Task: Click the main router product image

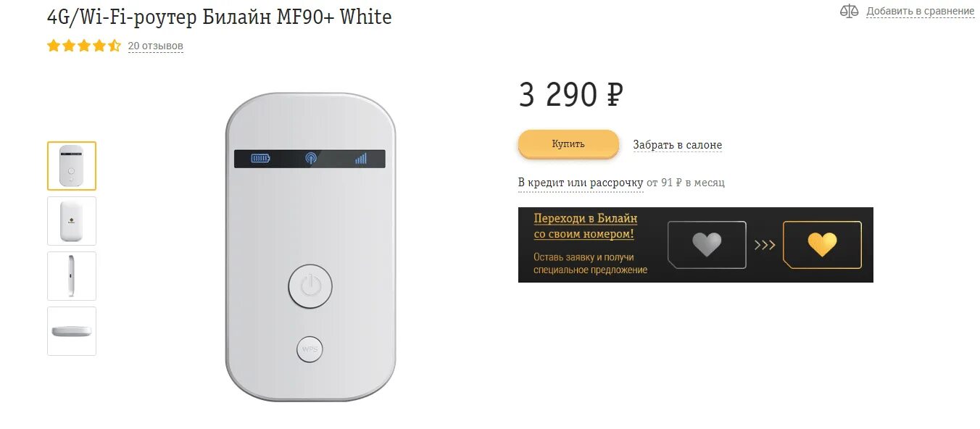Action: [310, 247]
